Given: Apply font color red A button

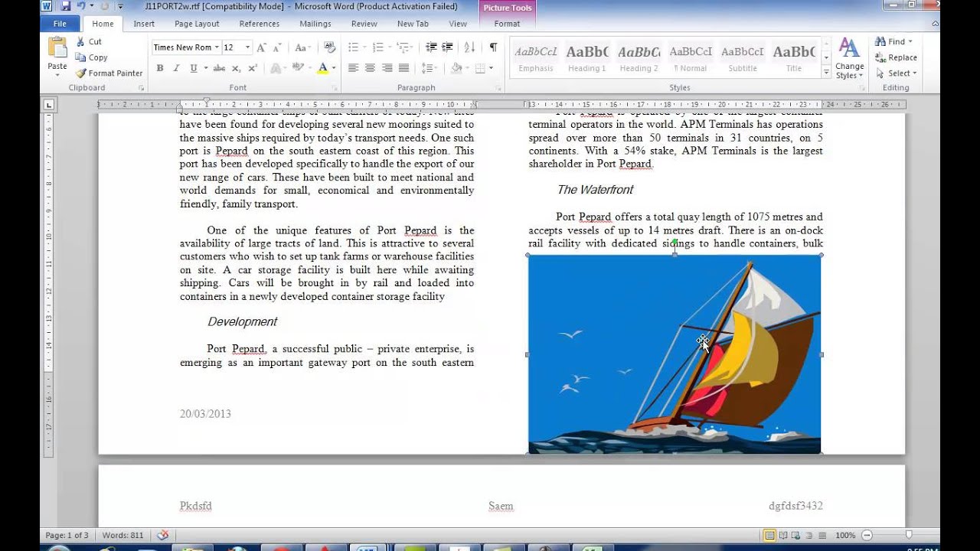Looking at the screenshot, I should (322, 68).
